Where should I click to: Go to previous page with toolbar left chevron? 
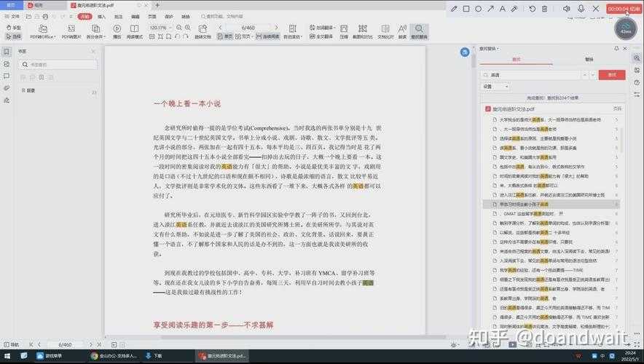click(220, 28)
